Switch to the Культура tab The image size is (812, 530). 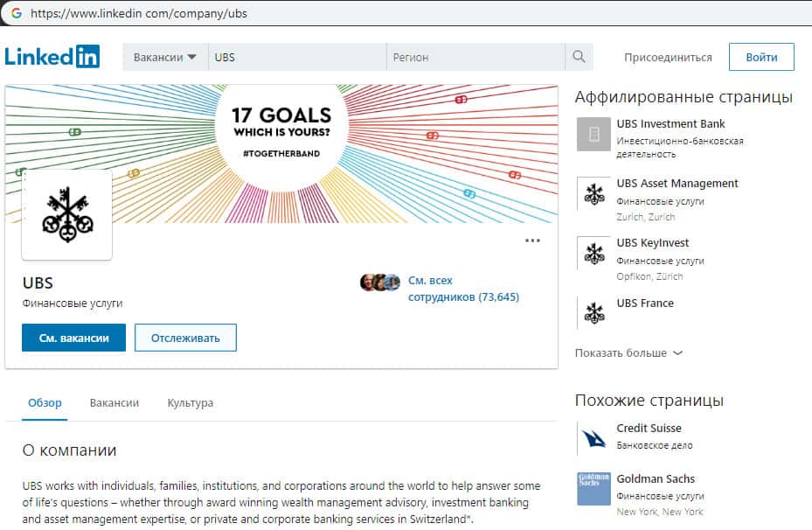click(x=190, y=402)
